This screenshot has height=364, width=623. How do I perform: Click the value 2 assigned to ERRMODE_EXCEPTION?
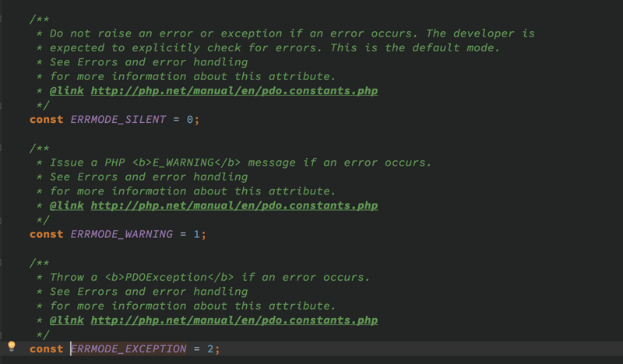(210, 349)
